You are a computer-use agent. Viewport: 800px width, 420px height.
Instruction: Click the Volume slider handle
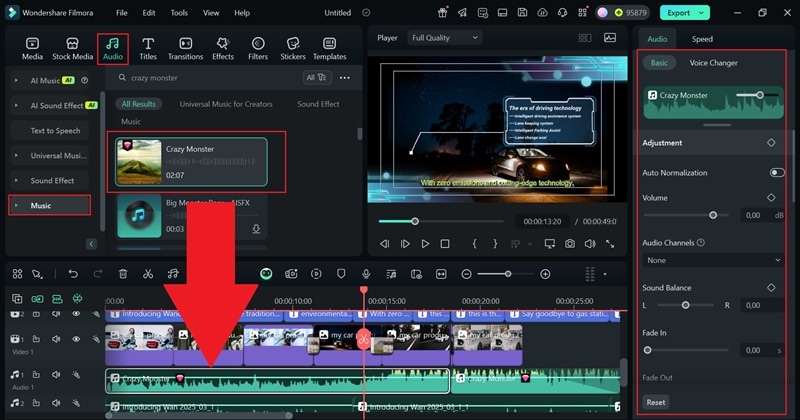coord(713,215)
